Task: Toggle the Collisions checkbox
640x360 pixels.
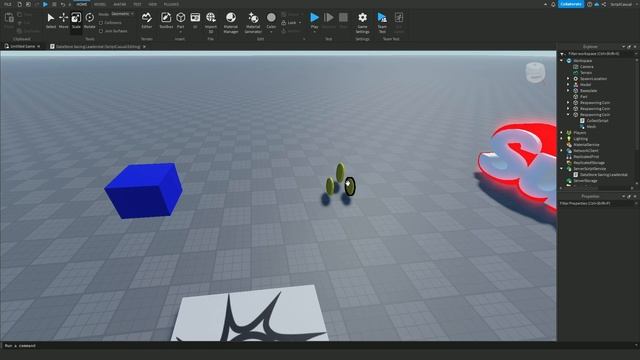Action: (101, 23)
